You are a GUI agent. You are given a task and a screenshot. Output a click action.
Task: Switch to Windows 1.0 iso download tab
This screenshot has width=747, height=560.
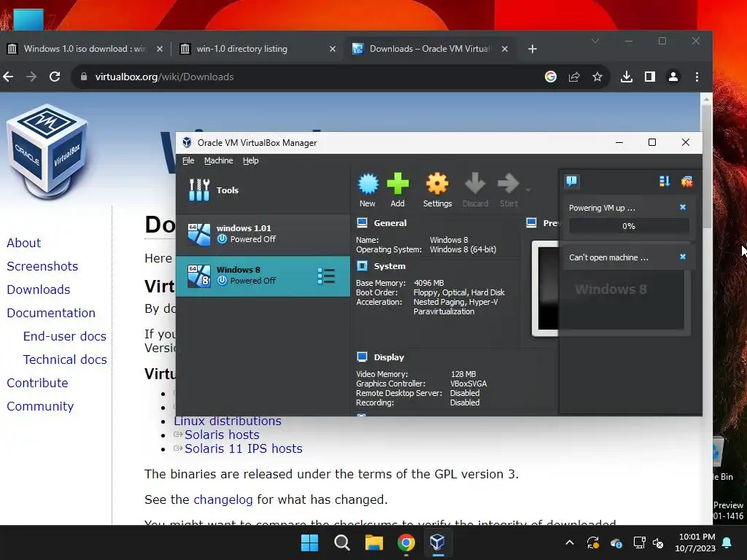pos(85,49)
